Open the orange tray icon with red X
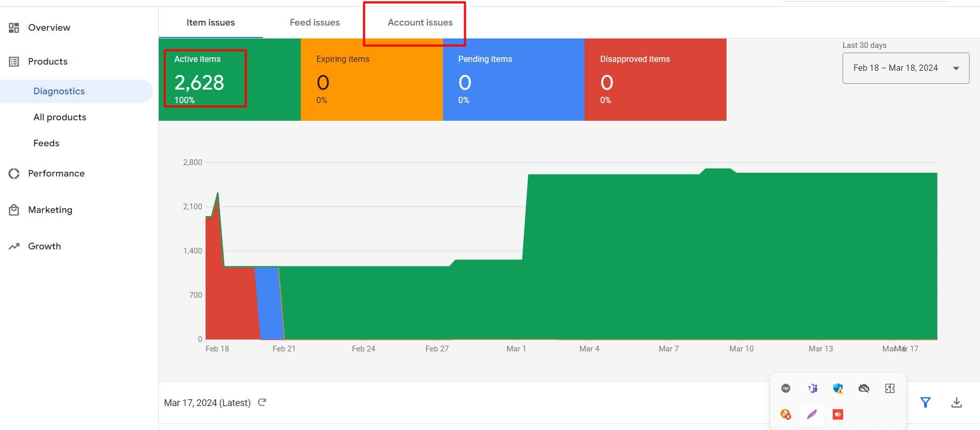The image size is (980, 430). tap(786, 414)
